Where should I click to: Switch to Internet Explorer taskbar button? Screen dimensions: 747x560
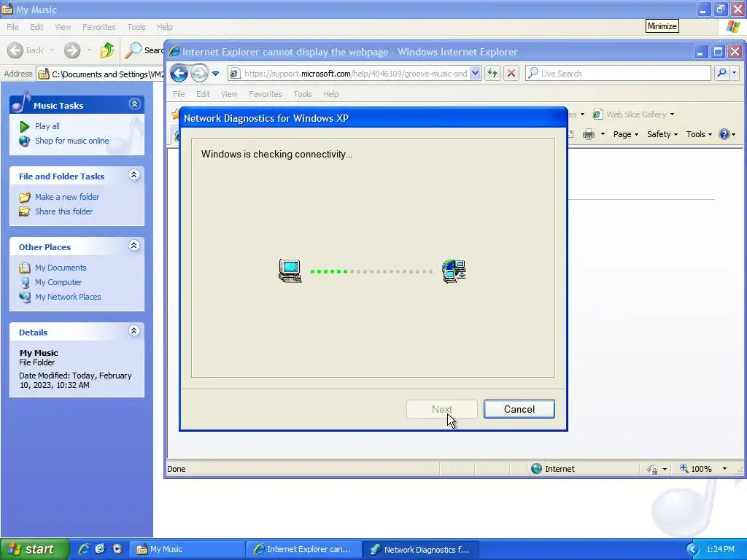pos(303,549)
